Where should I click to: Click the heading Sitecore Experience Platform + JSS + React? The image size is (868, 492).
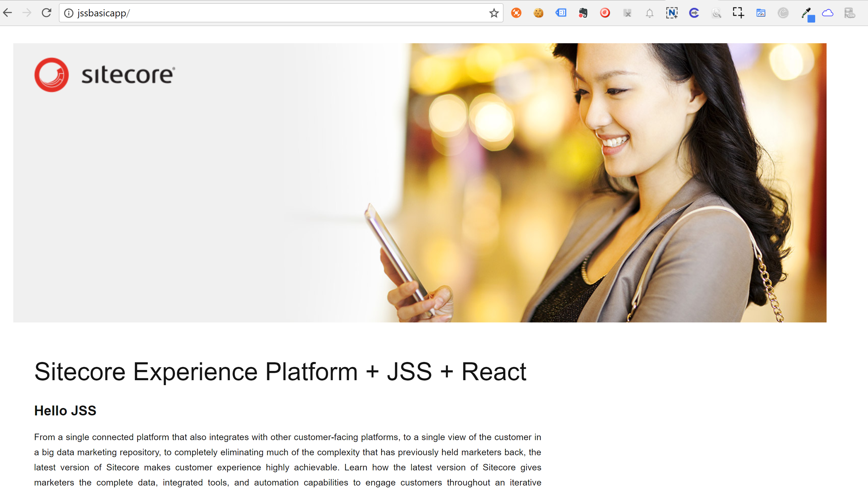tap(280, 372)
